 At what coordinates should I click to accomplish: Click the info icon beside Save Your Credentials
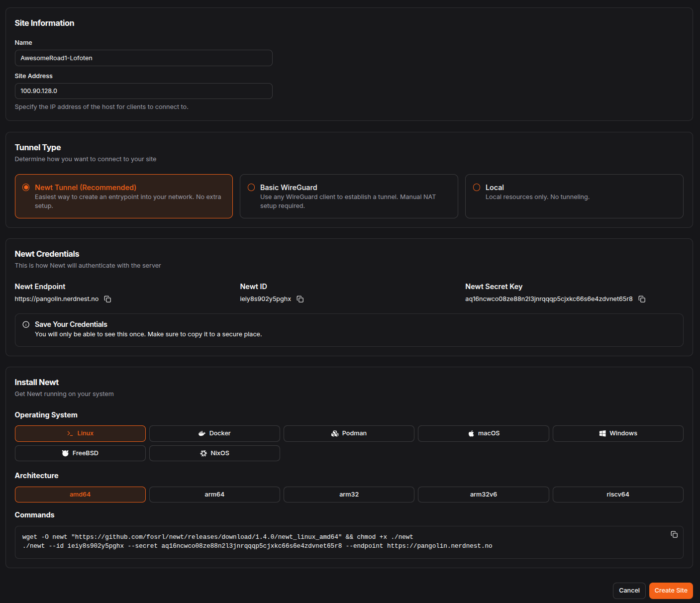[x=26, y=324]
